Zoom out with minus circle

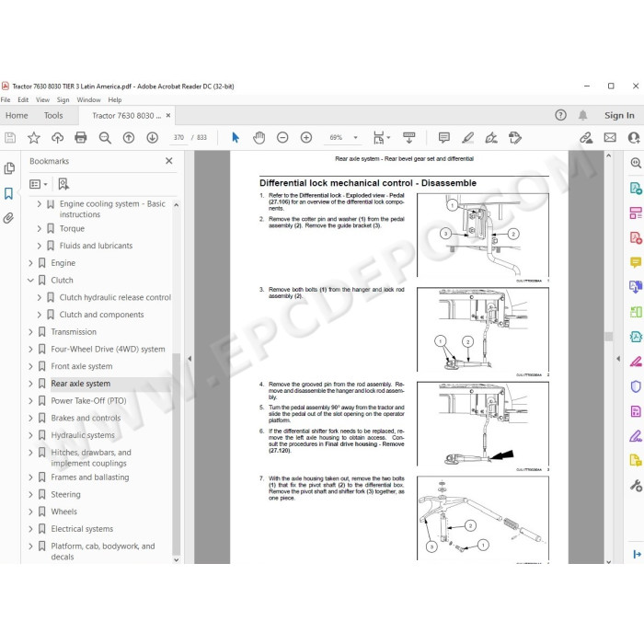pos(282,138)
